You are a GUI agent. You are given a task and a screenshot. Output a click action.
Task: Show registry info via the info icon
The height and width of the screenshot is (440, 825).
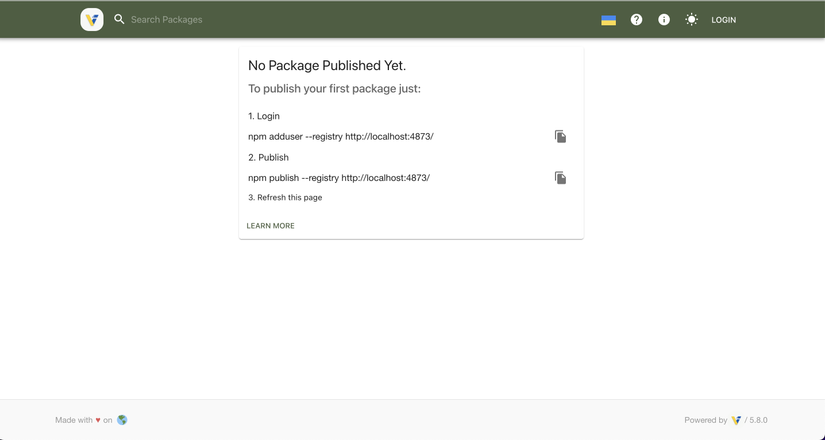[x=664, y=20]
